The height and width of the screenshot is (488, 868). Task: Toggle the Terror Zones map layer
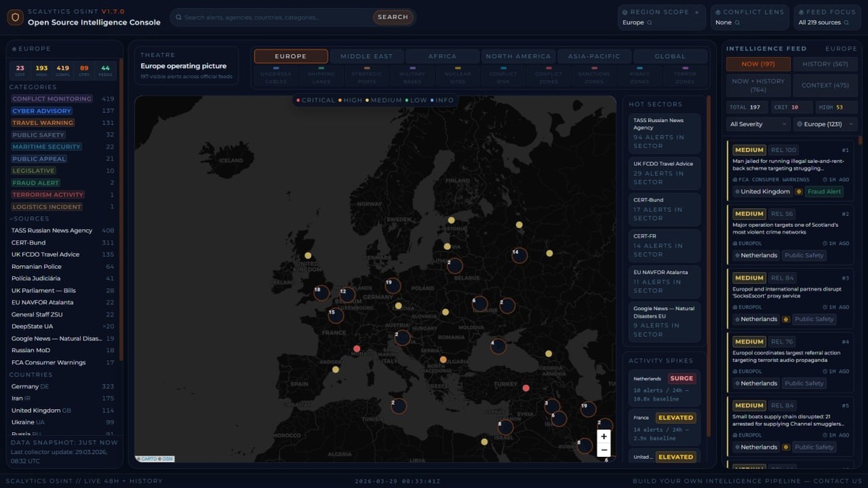click(x=685, y=76)
